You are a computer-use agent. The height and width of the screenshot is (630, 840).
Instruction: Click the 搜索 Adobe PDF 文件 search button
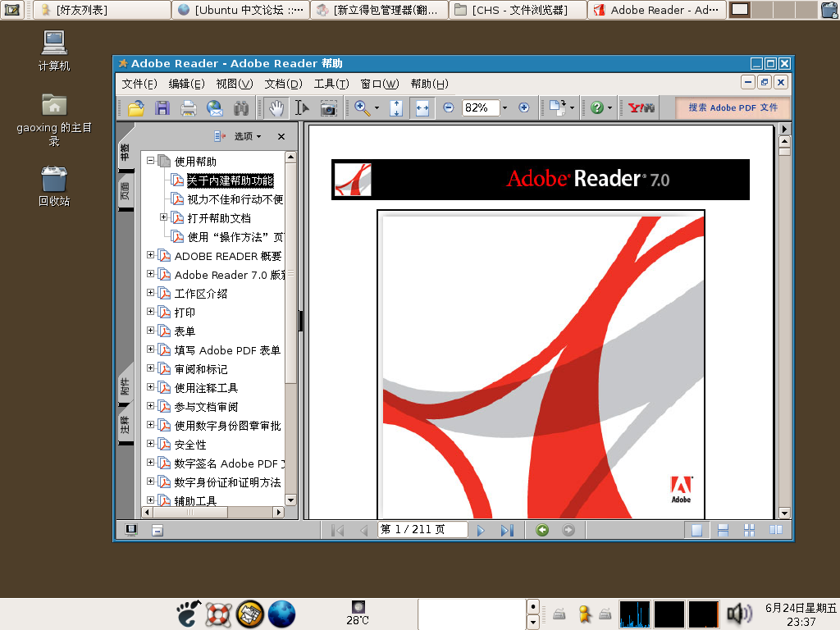(733, 108)
